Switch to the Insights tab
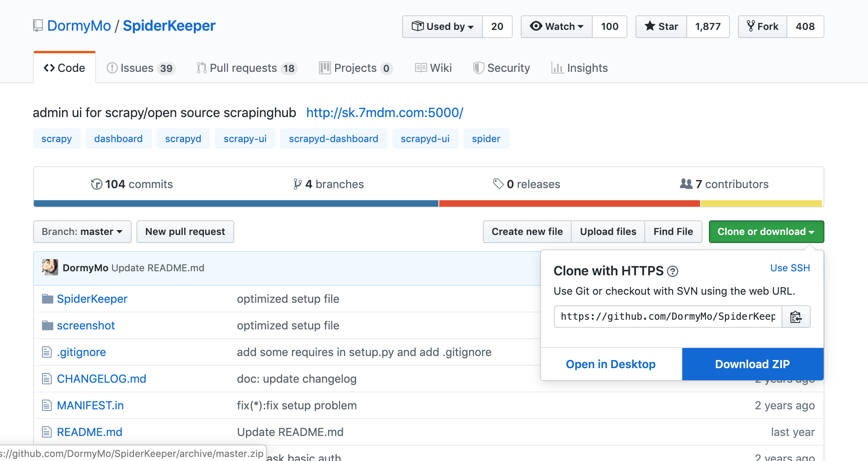The image size is (868, 461). pos(580,68)
